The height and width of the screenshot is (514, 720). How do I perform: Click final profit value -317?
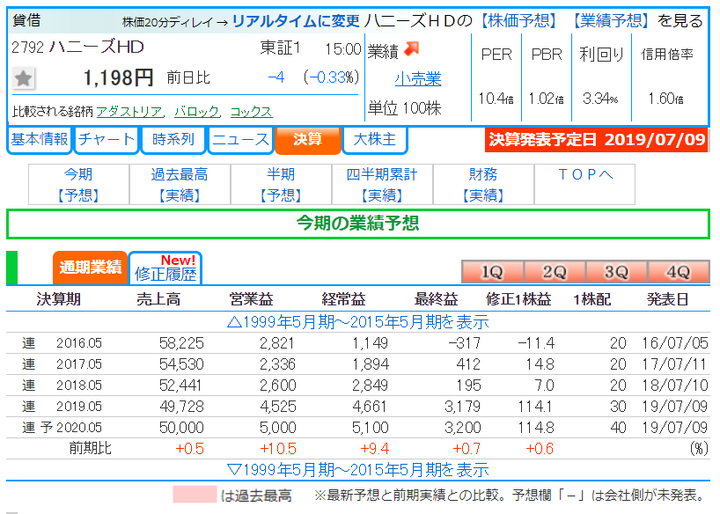click(464, 343)
